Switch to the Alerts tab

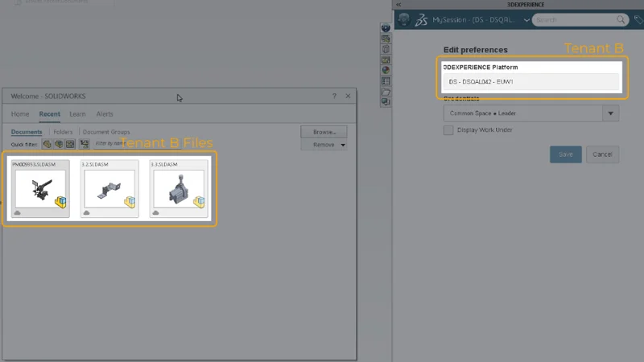[105, 114]
